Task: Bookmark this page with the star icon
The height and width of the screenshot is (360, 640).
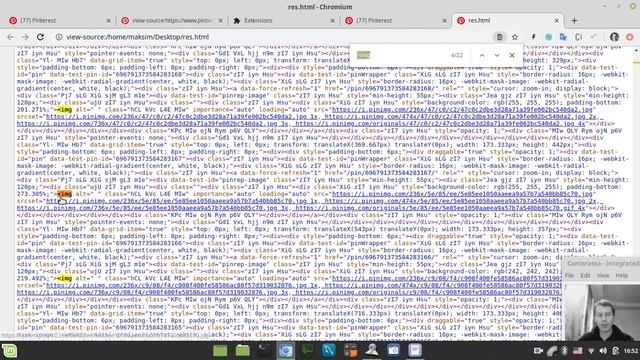Action: 515,37
